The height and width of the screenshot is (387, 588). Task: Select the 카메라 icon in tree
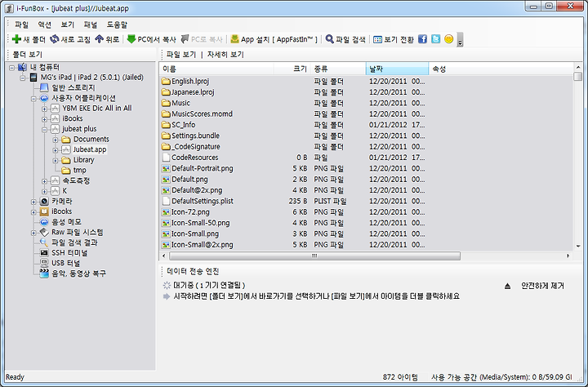pyautogui.click(x=44, y=202)
